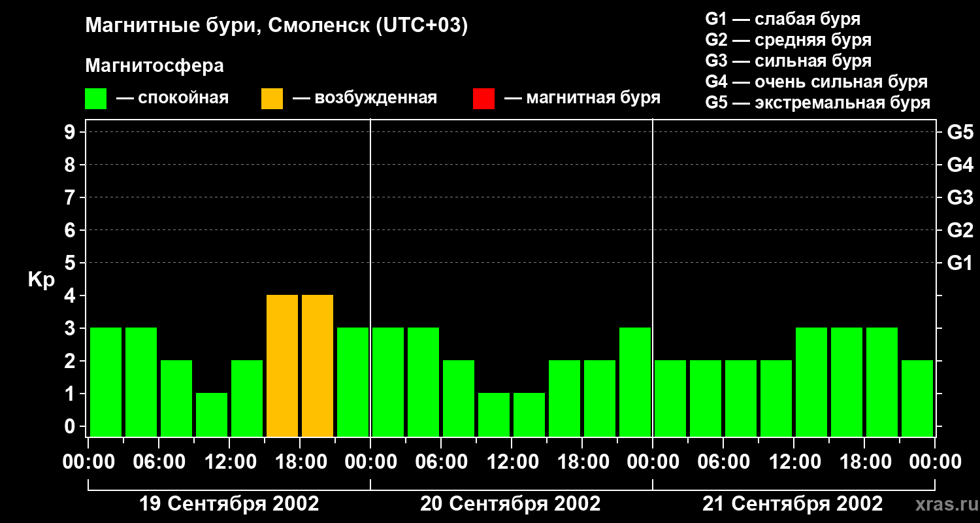This screenshot has width=980, height=523.
Task: Click the Kp 1 bar on 19 September
Action: [x=212, y=414]
